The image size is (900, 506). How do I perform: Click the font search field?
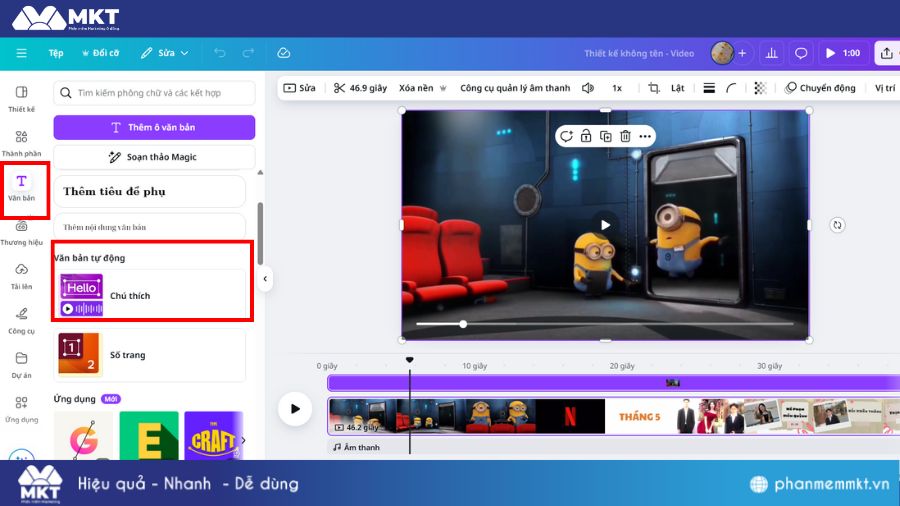(154, 93)
